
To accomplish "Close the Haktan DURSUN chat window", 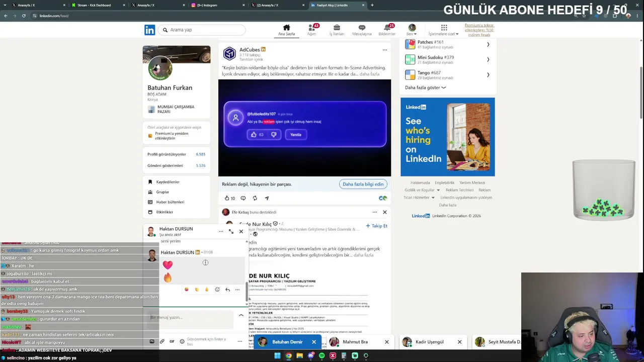I will [241, 231].
